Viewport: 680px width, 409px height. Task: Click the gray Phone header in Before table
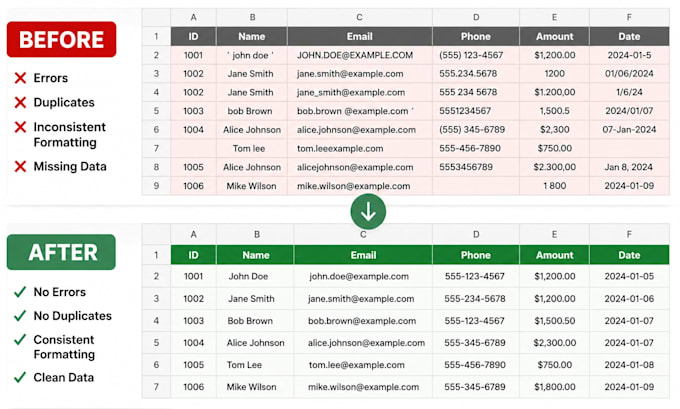tap(476, 36)
